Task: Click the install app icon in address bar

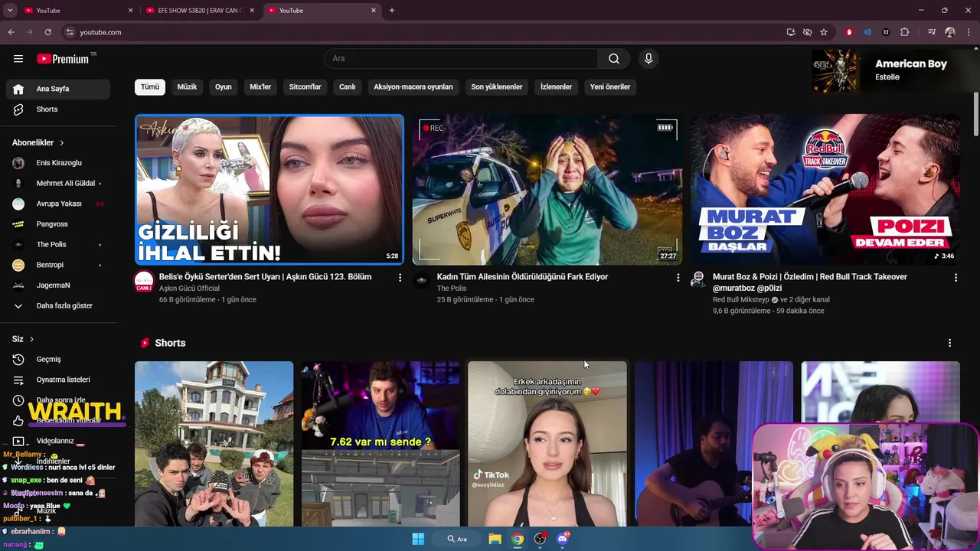Action: click(x=791, y=32)
